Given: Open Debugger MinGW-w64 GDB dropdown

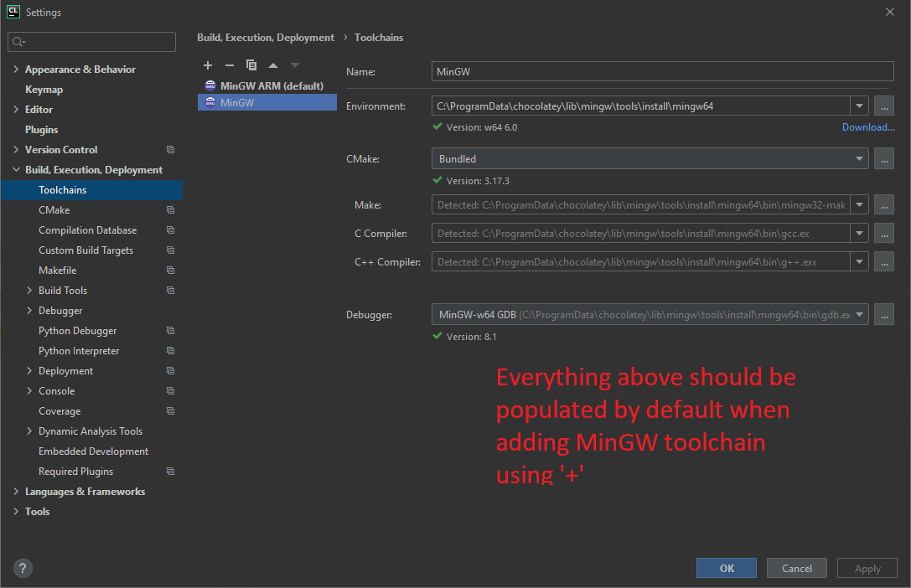Looking at the screenshot, I should [859, 315].
